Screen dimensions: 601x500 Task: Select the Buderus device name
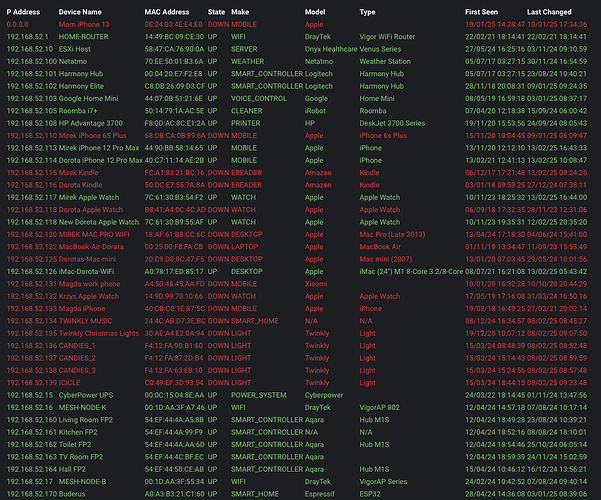click(72, 494)
